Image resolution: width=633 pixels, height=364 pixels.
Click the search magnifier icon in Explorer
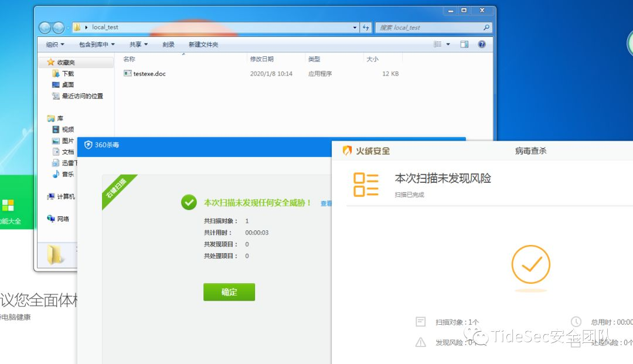[486, 28]
